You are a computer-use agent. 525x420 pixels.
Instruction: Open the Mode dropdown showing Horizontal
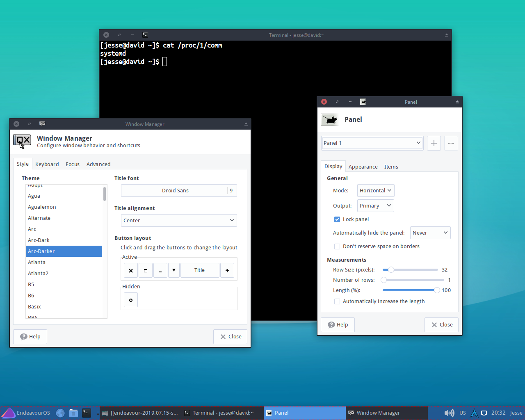click(x=376, y=191)
